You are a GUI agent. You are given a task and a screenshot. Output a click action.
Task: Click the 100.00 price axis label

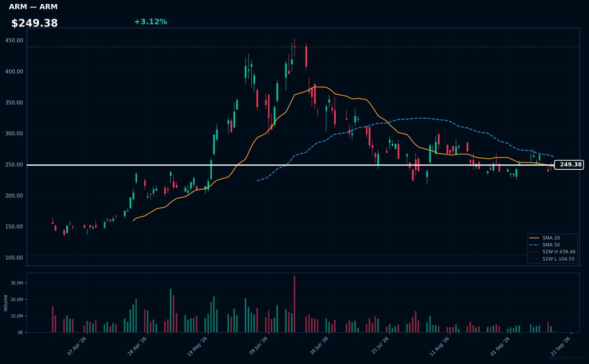click(14, 258)
